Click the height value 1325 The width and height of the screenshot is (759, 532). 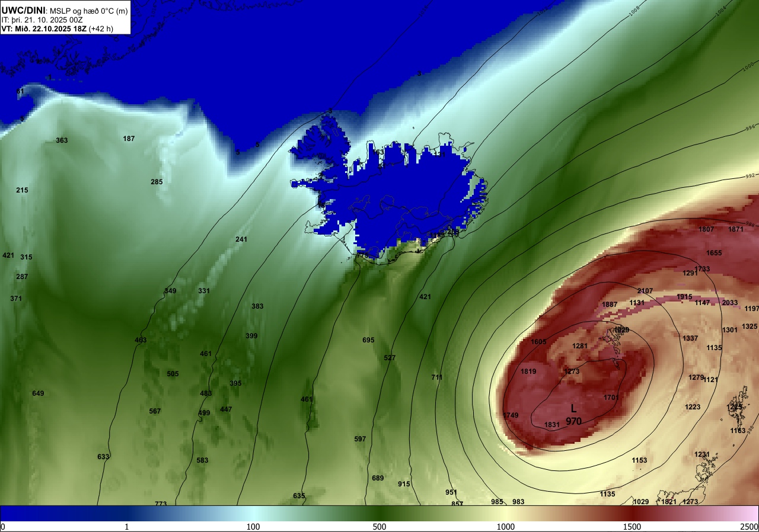[x=750, y=326]
